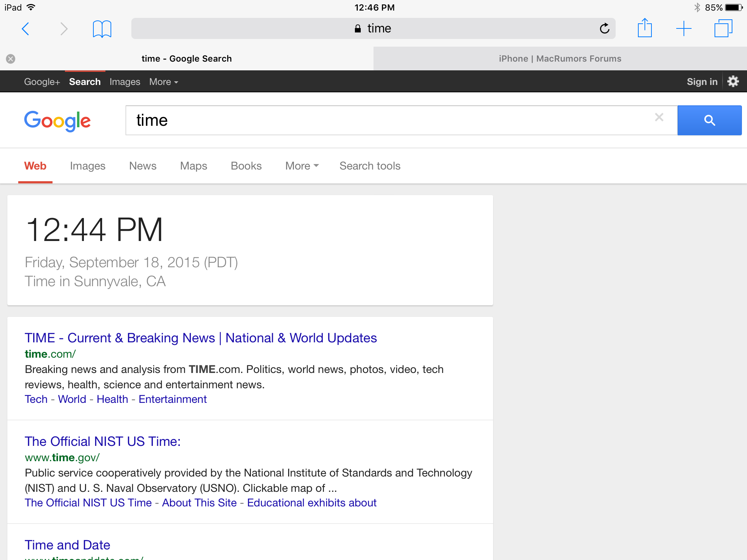Open the Safari share sheet icon
This screenshot has width=747, height=560.
pyautogui.click(x=645, y=28)
